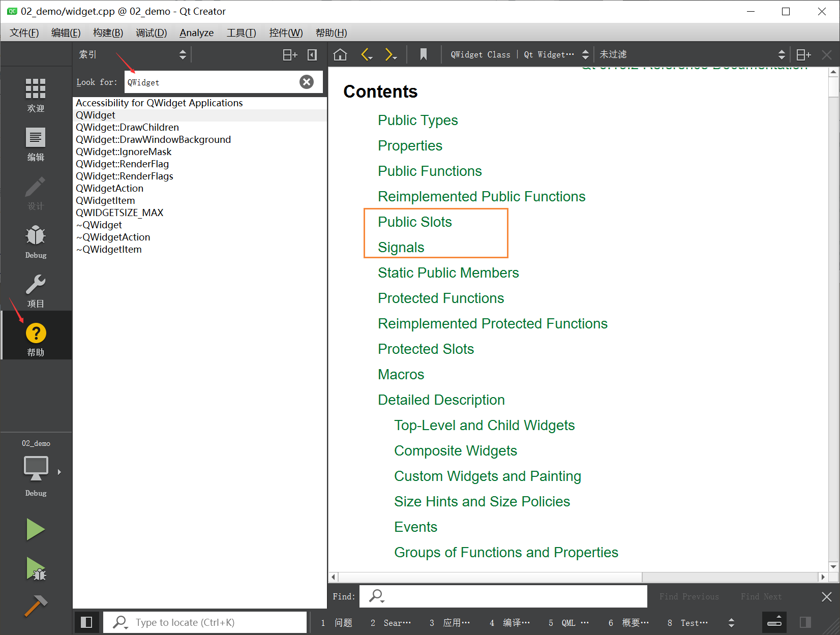Viewport: 840px width, 635px height.
Task: Click the help page horizontal scrollbar
Action: [578, 577]
